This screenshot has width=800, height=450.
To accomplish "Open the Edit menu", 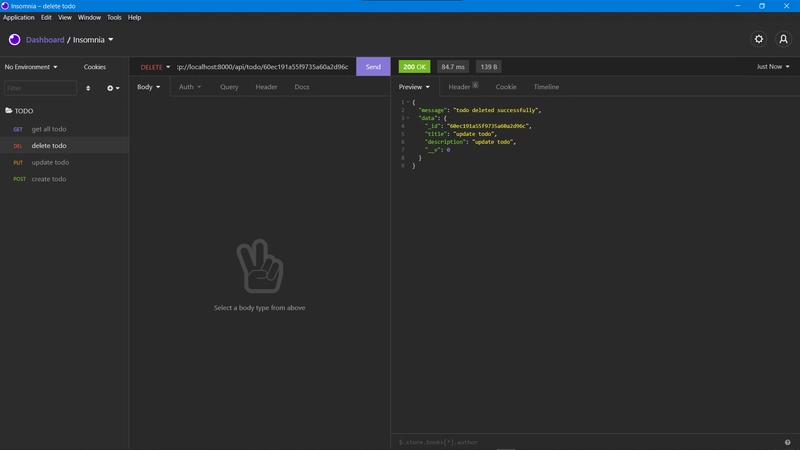I will pos(46,17).
